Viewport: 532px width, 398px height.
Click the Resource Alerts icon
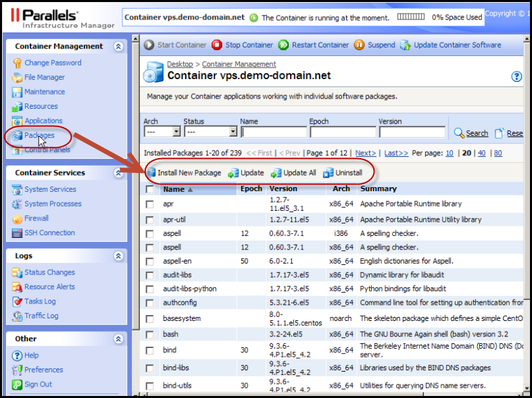click(x=17, y=287)
